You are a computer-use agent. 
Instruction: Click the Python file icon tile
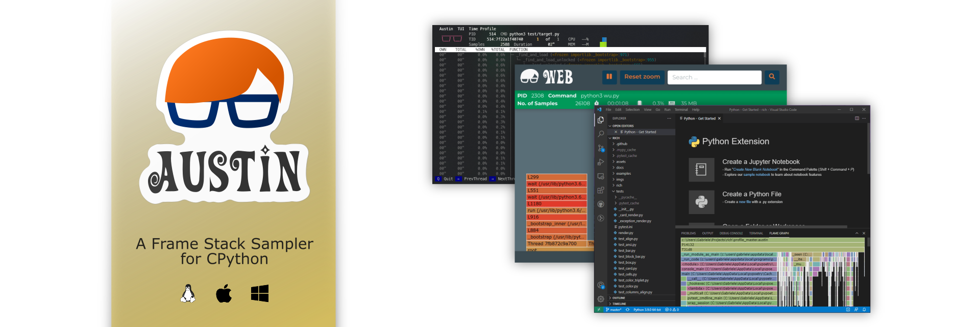click(701, 202)
